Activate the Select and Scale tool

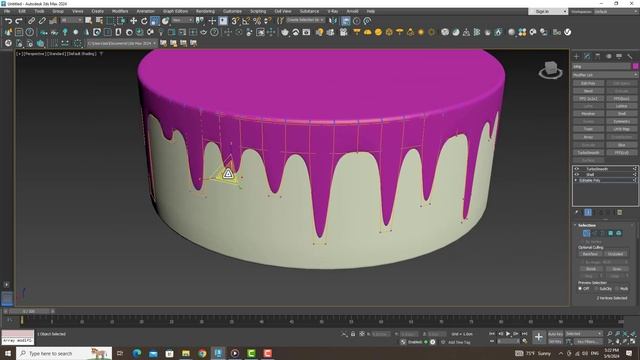155,20
